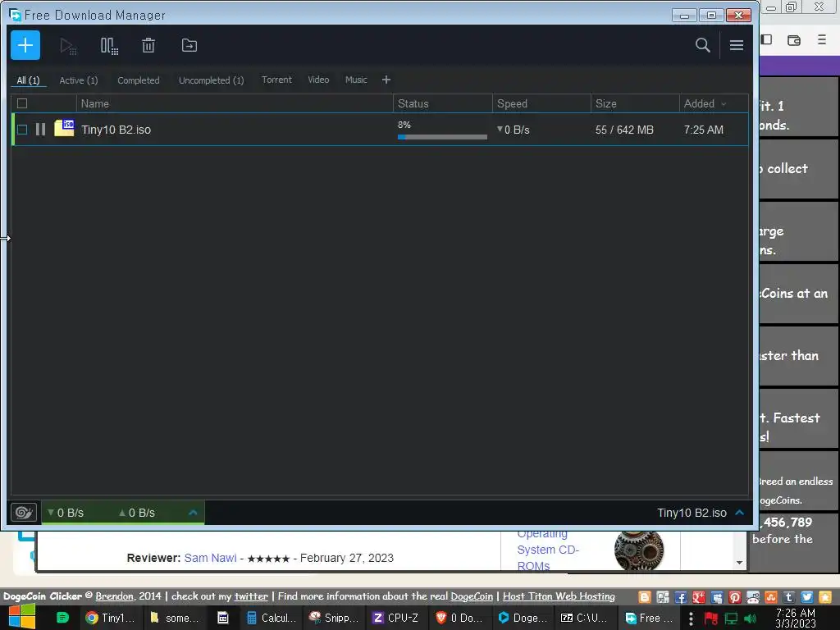
Task: Open the twitter link in the footer
Action: tap(251, 596)
